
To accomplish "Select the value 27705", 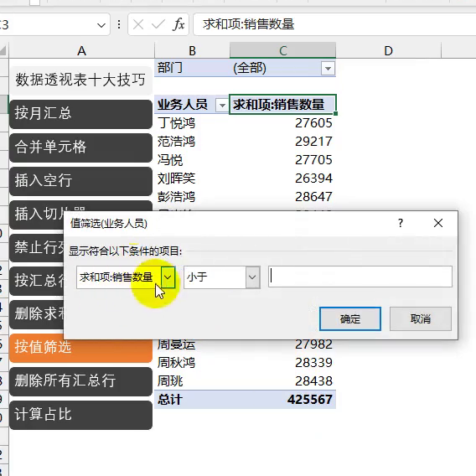I will coord(313,160).
